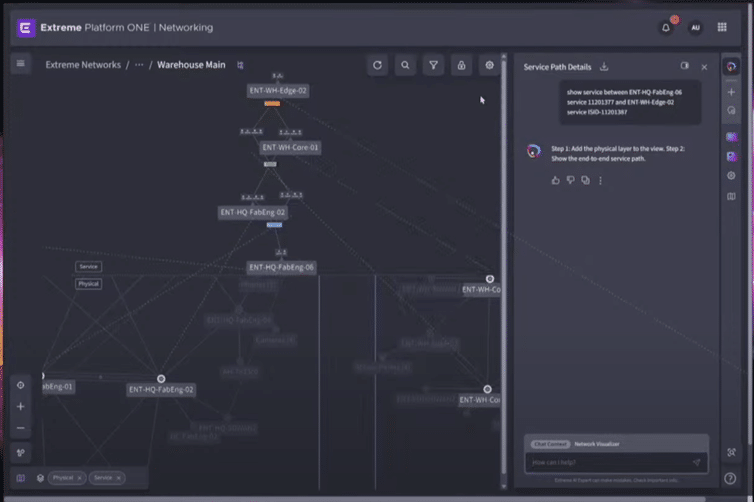Click white marker below ENT-WH-Core-01
The image size is (754, 502).
tap(270, 164)
